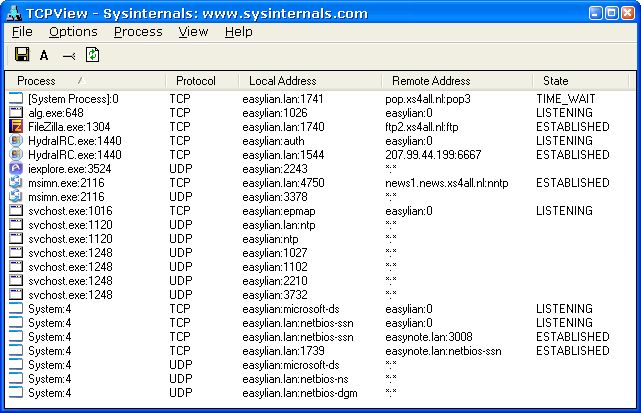This screenshot has width=641, height=413.
Task: Sort by the Process column header
Action: [x=86, y=81]
